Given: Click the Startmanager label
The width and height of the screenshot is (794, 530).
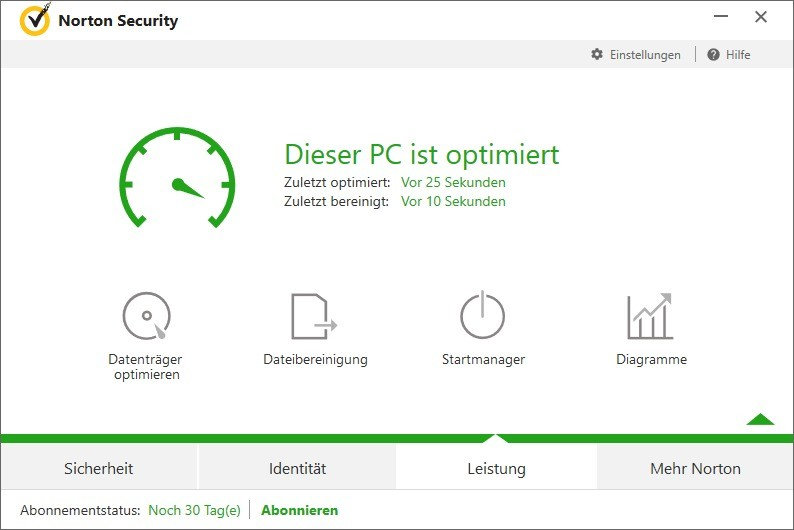Looking at the screenshot, I should pyautogui.click(x=484, y=359).
